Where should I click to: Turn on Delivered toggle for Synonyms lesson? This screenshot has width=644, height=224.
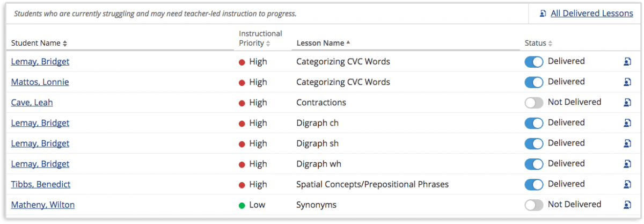tap(534, 205)
